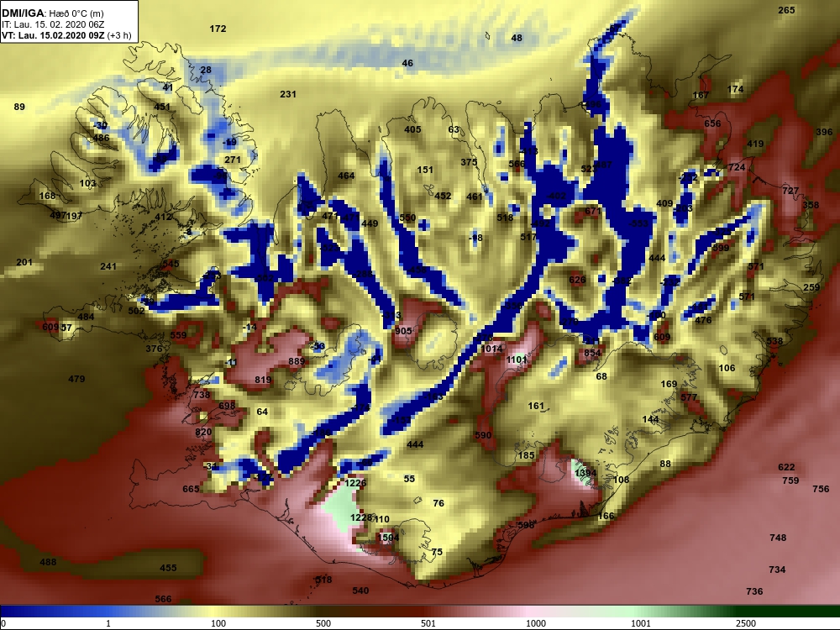Image resolution: width=840 pixels, height=630 pixels.
Task: Click the map value 265
Action: (786, 10)
